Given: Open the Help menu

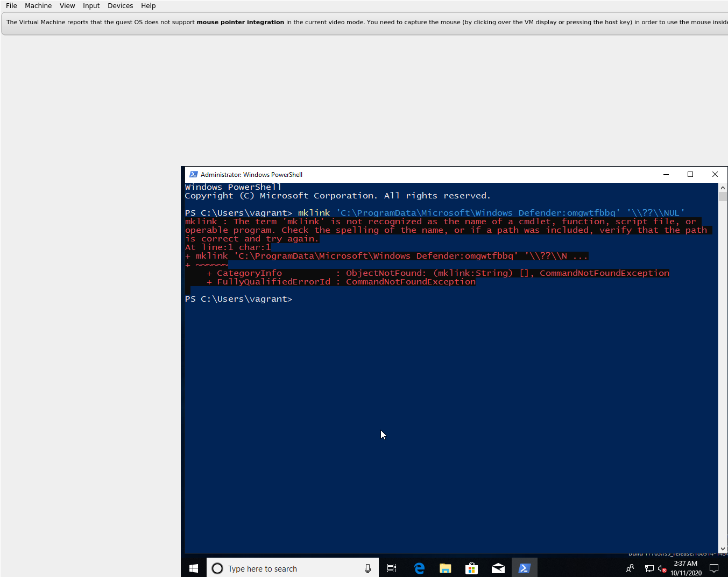Looking at the screenshot, I should click(148, 5).
